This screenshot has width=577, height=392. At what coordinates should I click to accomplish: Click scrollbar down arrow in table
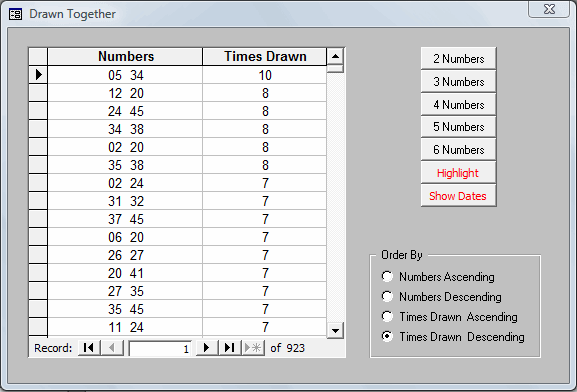(x=335, y=330)
